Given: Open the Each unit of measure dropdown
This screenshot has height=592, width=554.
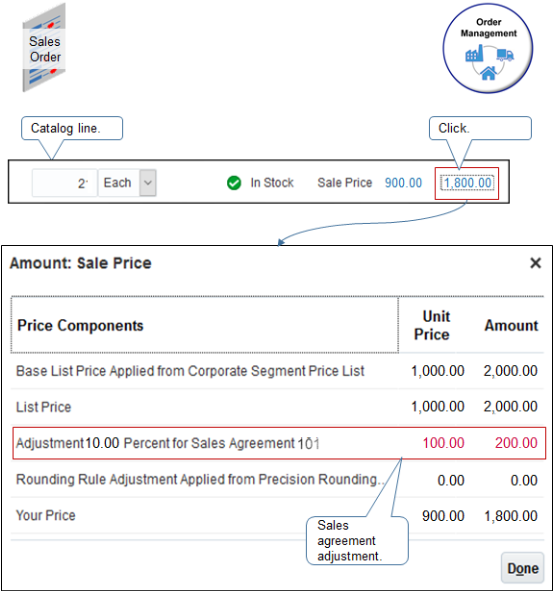Looking at the screenshot, I should [148, 183].
